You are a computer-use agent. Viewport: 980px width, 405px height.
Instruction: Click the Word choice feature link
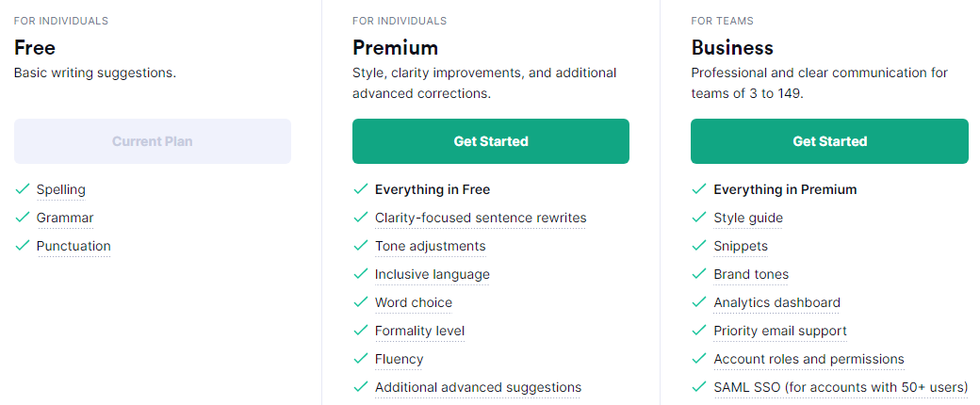(x=414, y=302)
